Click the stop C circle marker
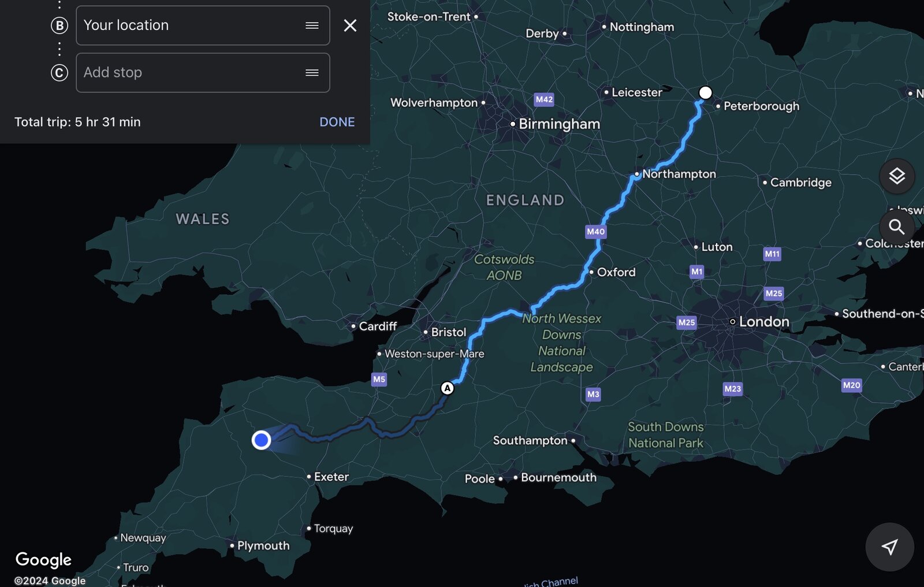The width and height of the screenshot is (924, 587). (59, 73)
